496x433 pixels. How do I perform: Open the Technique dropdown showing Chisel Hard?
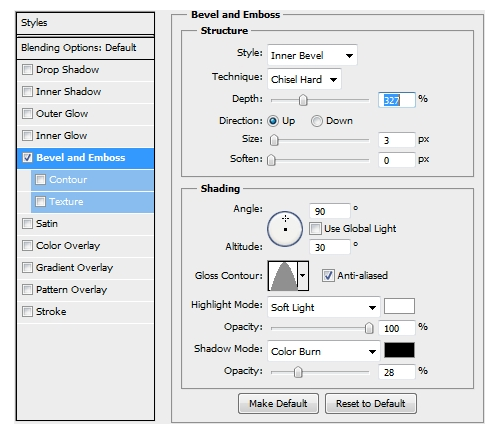coord(304,79)
